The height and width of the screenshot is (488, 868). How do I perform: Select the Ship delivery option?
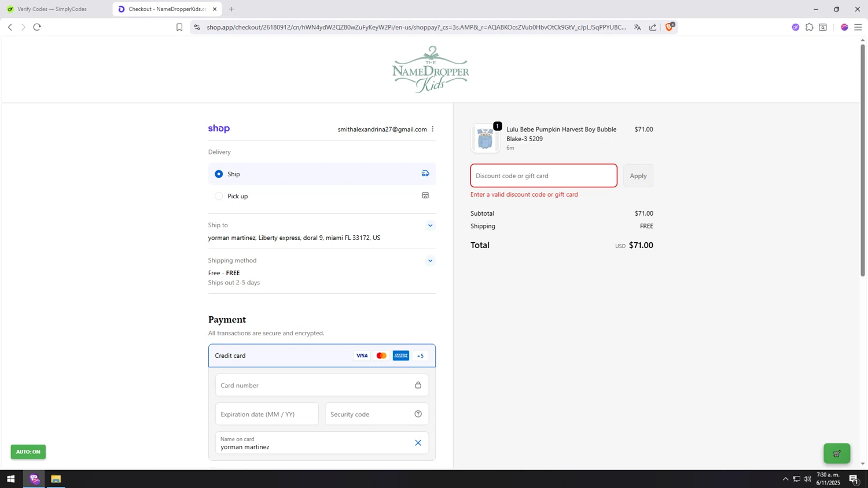click(x=322, y=174)
